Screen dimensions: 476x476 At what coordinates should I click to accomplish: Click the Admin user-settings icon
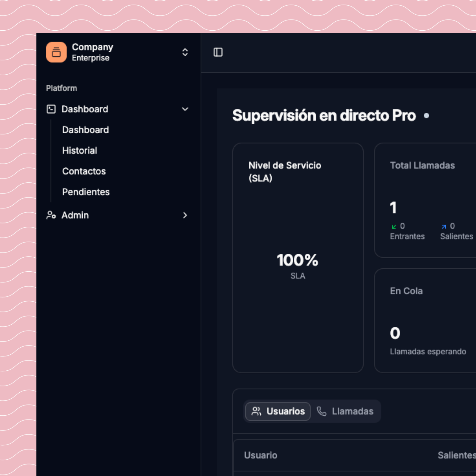(x=51, y=215)
